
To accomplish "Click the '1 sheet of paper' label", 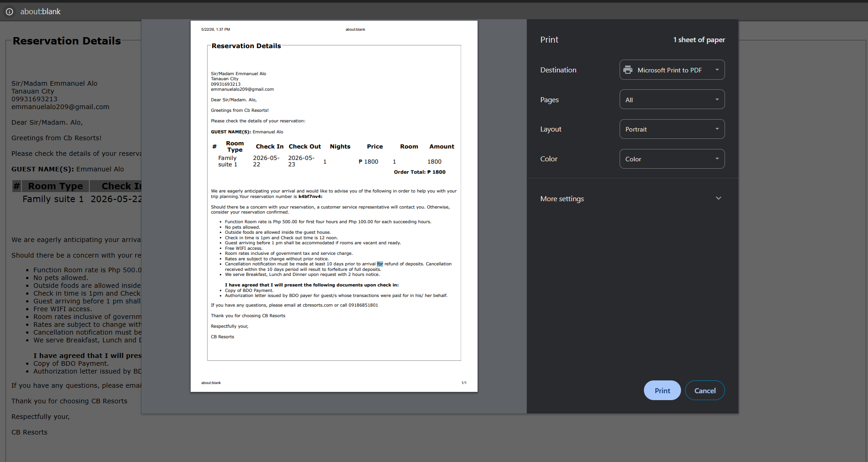I will [x=699, y=40].
